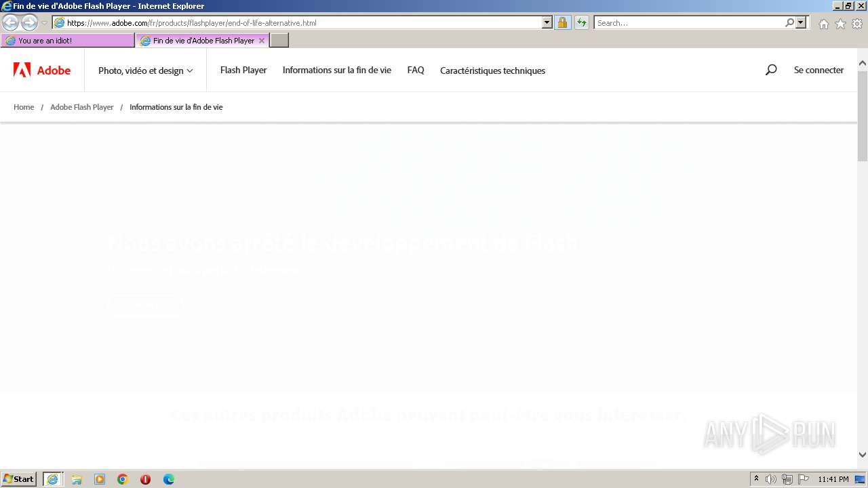Click the network tray icon
Screen dimensions: 868x488
787,479
